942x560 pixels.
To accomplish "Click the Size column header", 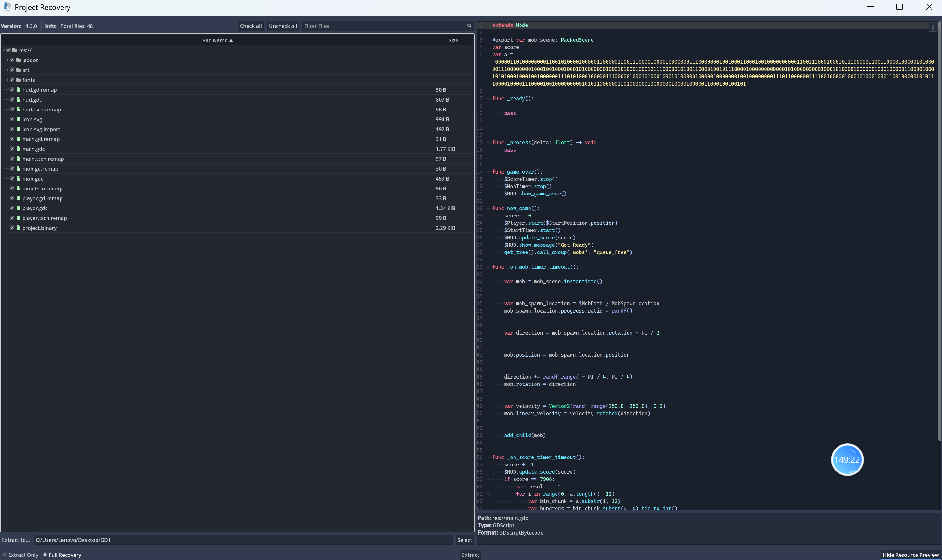I will pos(453,40).
